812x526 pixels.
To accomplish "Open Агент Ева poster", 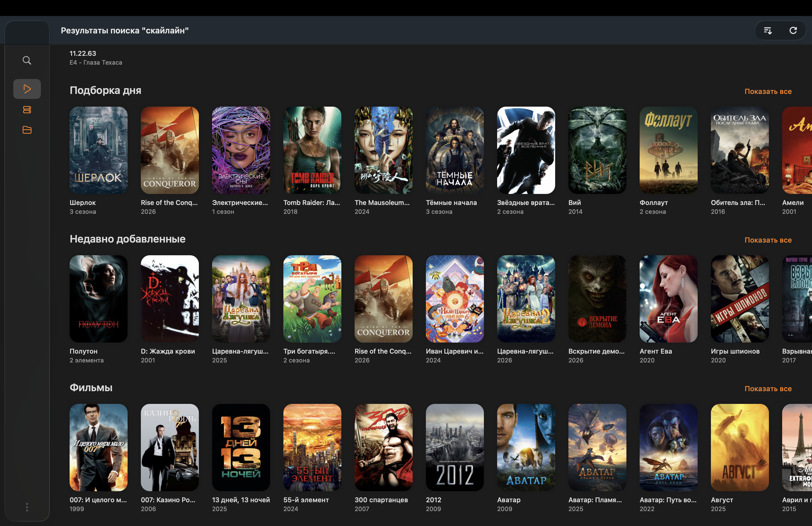I will [669, 299].
